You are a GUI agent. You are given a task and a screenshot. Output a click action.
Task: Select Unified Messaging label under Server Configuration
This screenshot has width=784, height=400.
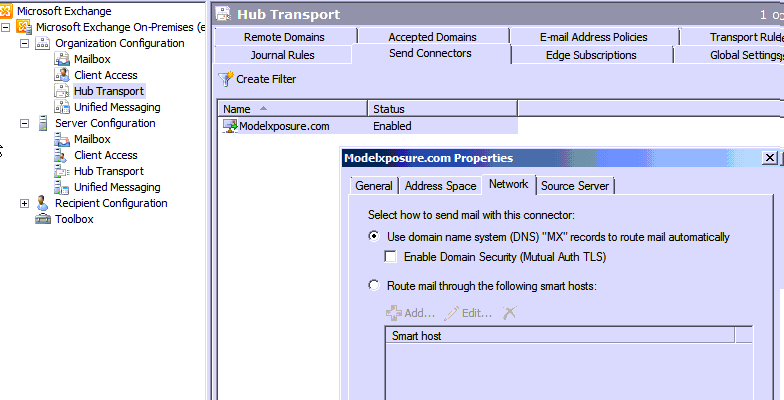click(118, 187)
